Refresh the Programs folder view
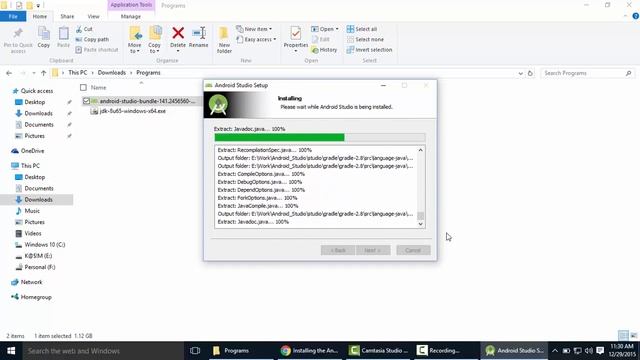 point(530,73)
